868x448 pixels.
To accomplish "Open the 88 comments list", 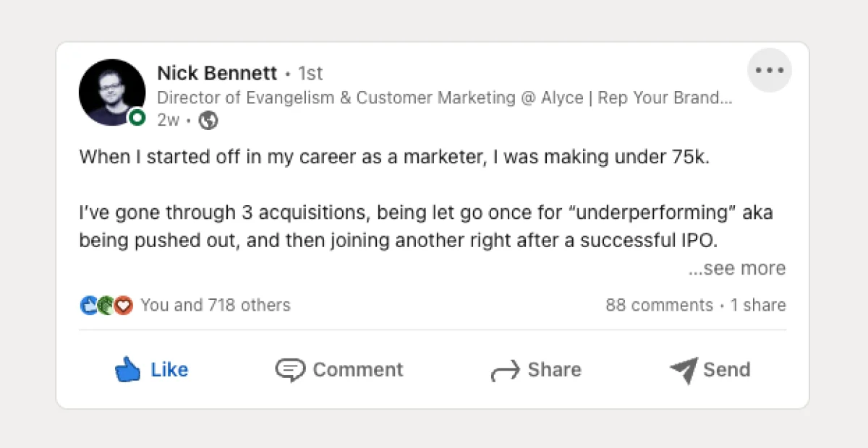I will pos(658,305).
